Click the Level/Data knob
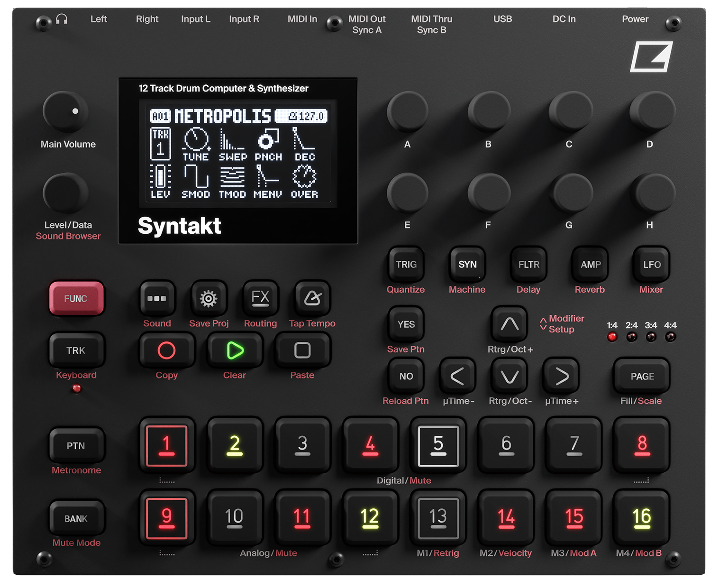Screen dimensions: 719x588 [x=65, y=193]
